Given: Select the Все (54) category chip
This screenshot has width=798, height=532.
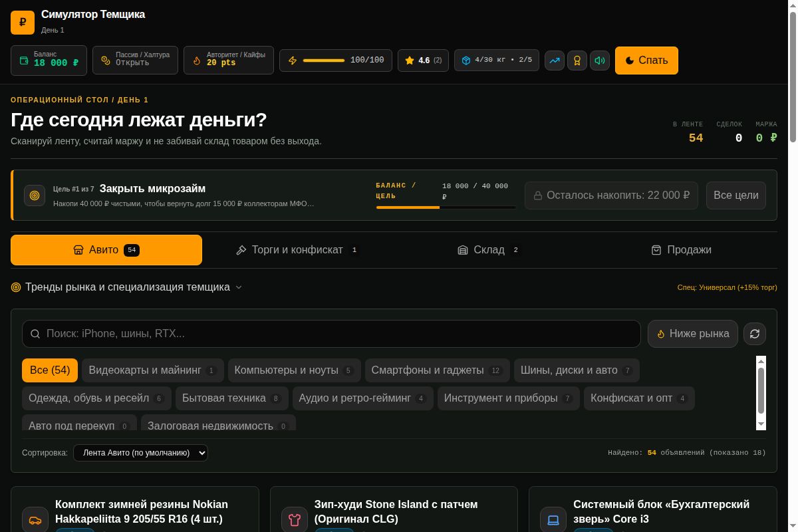Looking at the screenshot, I should point(50,370).
